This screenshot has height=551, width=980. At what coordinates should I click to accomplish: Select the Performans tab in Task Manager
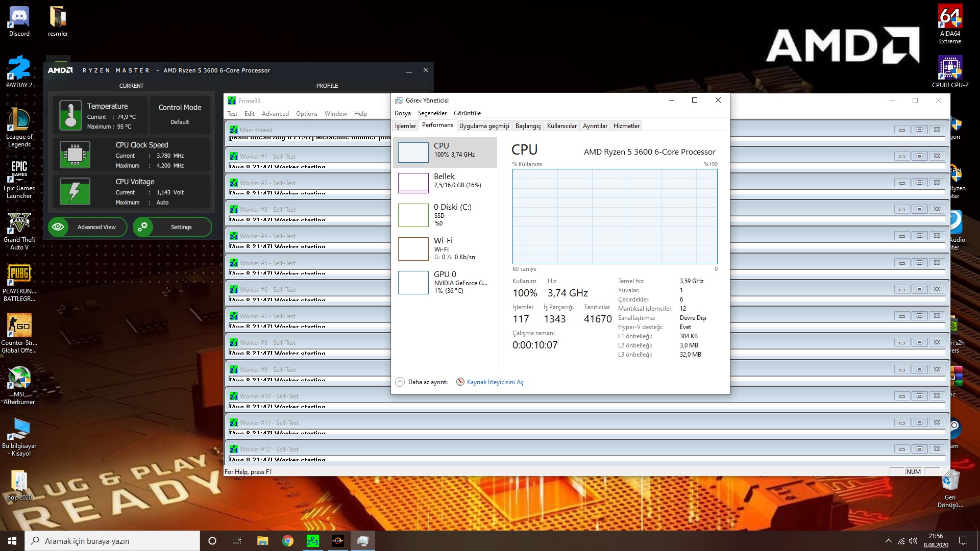point(437,126)
